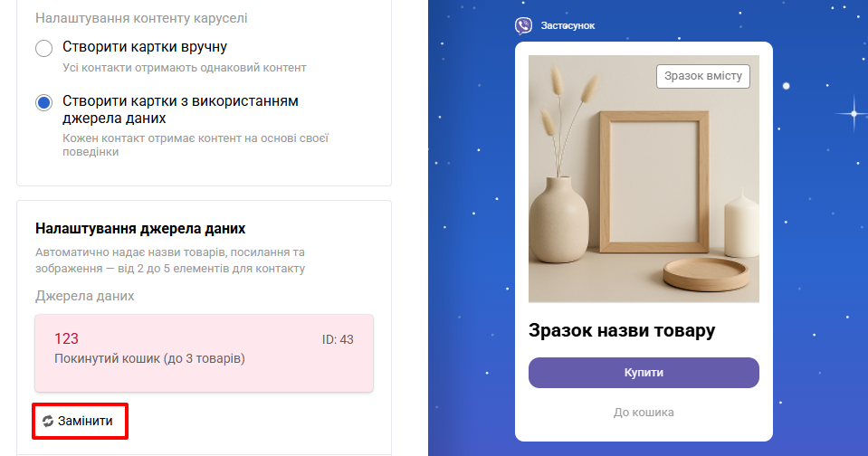Click the four-point sparkle star on the blue background
This screenshot has width=868, height=456.
[854, 113]
